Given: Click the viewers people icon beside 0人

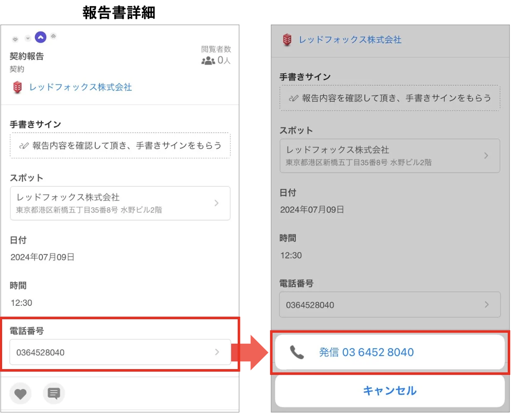Looking at the screenshot, I should 208,61.
